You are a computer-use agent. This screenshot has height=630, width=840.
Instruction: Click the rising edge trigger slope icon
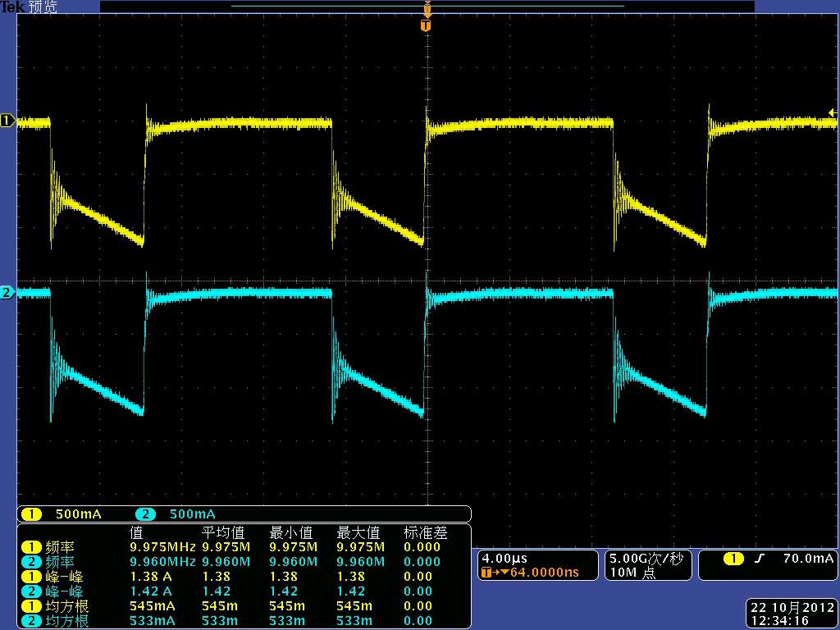click(758, 559)
